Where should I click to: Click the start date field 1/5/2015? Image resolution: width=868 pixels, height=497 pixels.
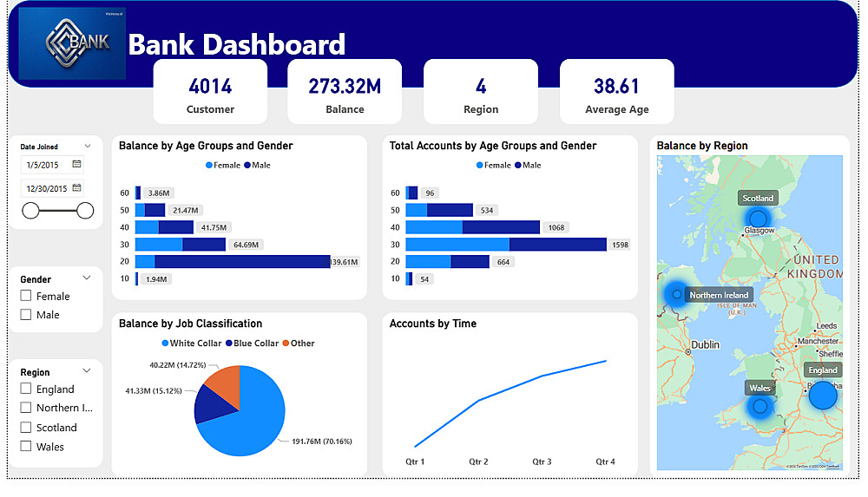tap(53, 165)
